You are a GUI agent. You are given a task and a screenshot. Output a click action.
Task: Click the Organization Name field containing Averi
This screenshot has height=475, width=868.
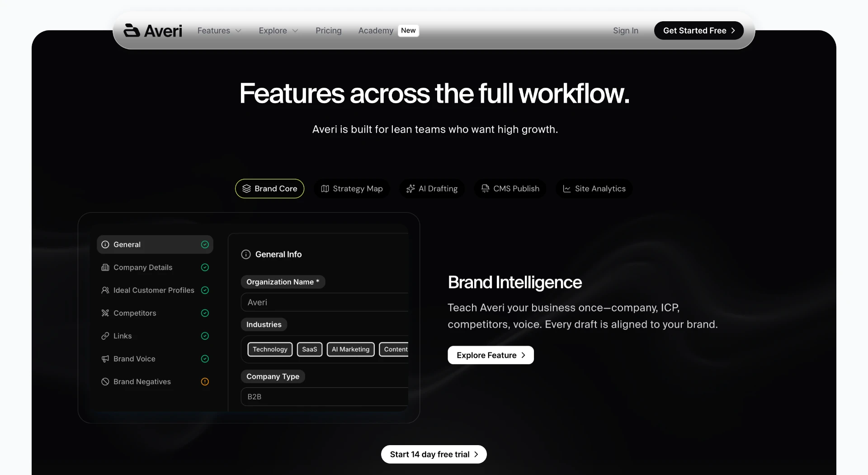coord(325,302)
